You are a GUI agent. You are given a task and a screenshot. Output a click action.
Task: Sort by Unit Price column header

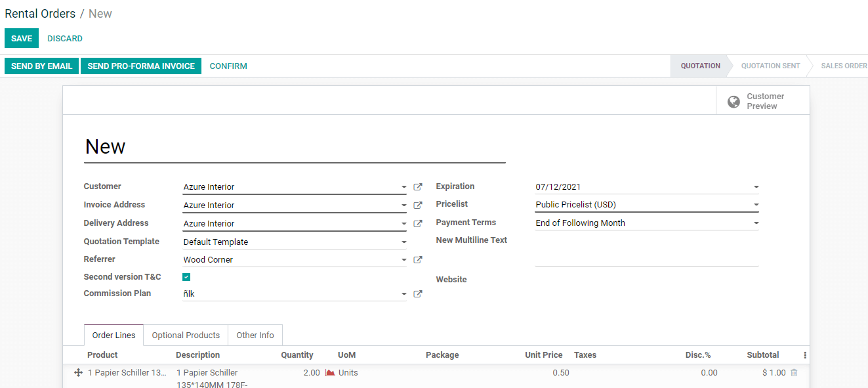[544, 355]
